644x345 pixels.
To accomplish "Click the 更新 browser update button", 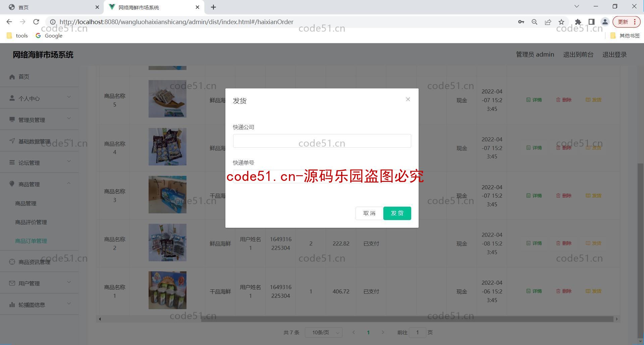I will 626,22.
